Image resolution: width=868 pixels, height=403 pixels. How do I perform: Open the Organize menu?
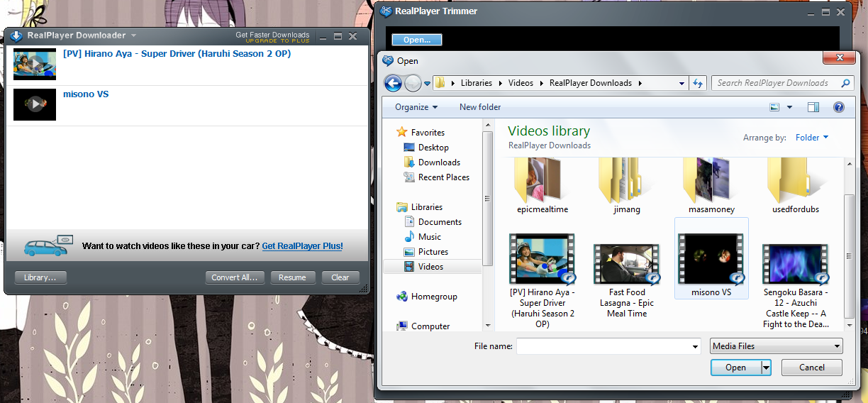[416, 107]
